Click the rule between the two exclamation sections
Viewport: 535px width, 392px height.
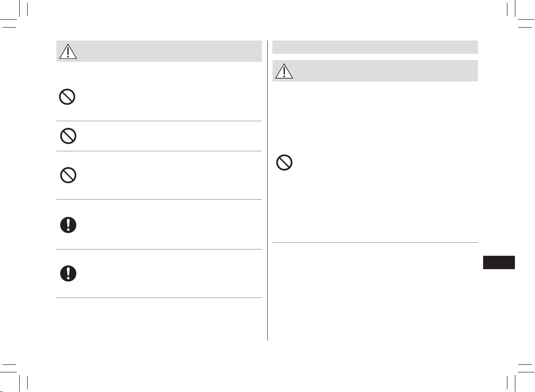[x=159, y=249]
